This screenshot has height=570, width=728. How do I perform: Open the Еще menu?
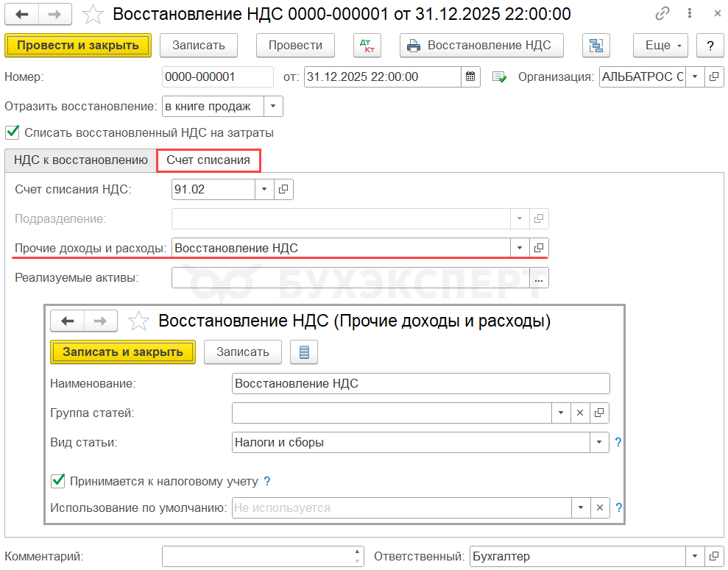pos(660,46)
